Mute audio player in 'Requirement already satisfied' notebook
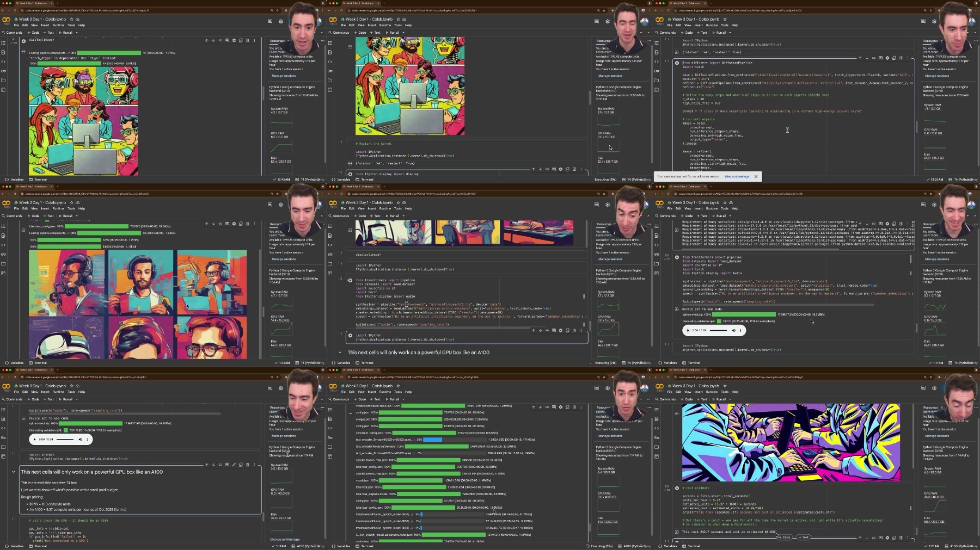980x550 pixels. pos(733,330)
